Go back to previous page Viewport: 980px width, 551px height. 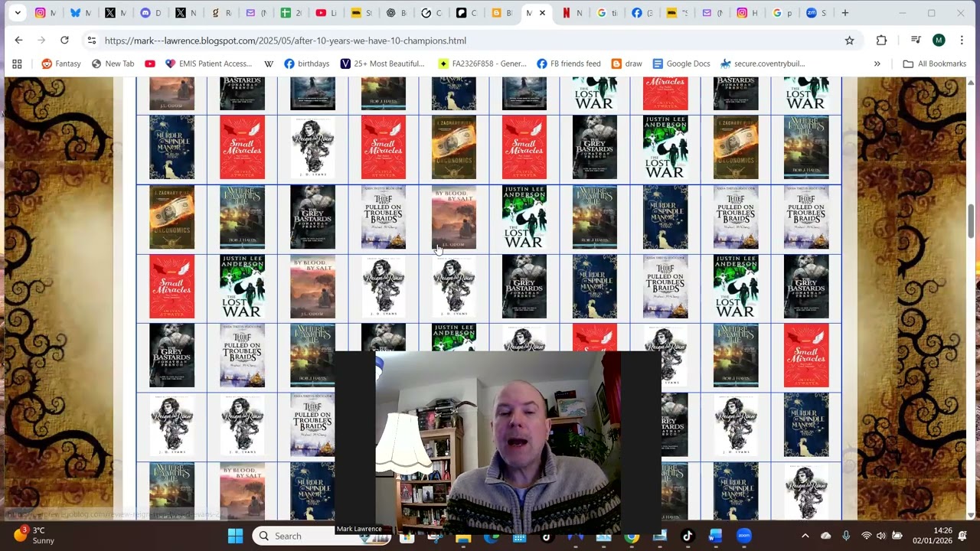18,41
